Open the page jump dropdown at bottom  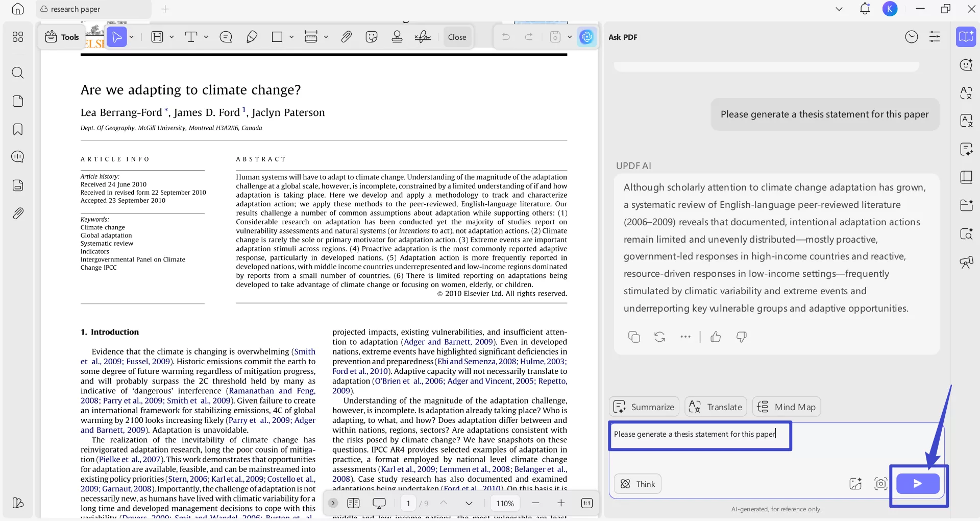tap(469, 504)
